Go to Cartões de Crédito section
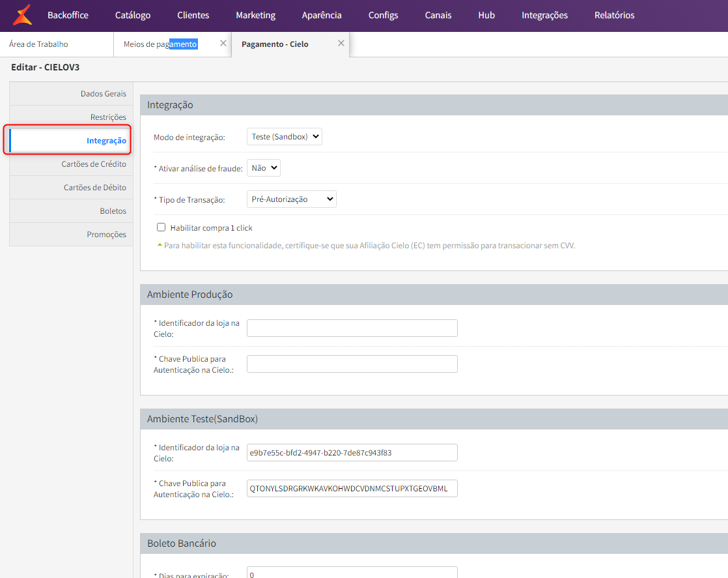 [x=71, y=164]
